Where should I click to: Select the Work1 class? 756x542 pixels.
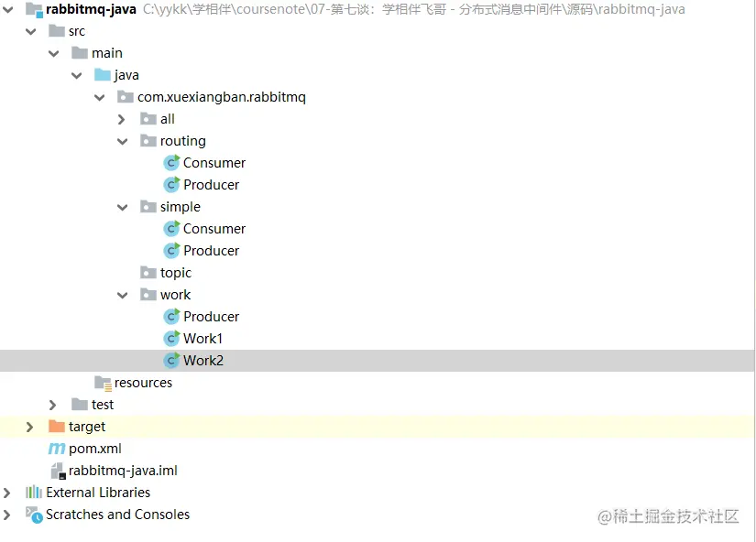203,339
